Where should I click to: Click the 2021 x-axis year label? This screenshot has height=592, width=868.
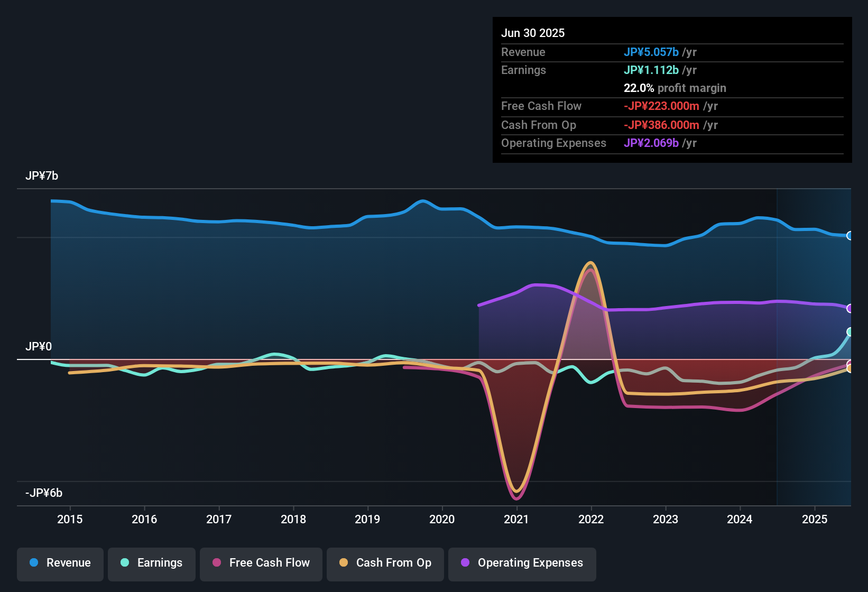(x=516, y=520)
